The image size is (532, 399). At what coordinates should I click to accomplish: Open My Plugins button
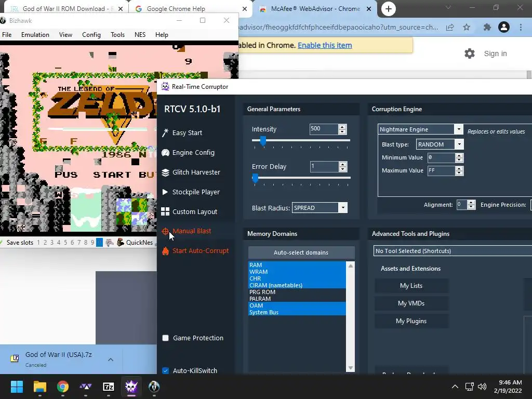pos(411,321)
